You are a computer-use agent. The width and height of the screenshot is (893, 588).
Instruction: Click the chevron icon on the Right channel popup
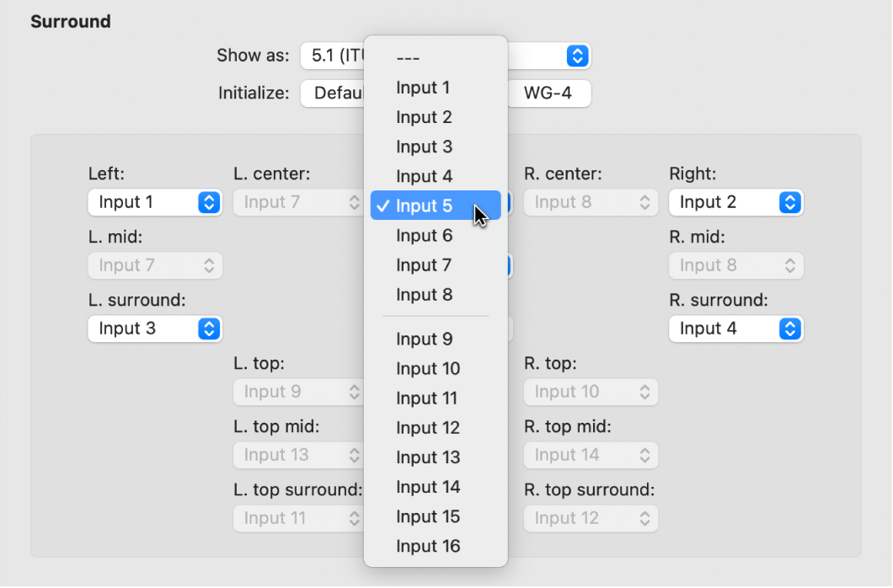click(789, 202)
